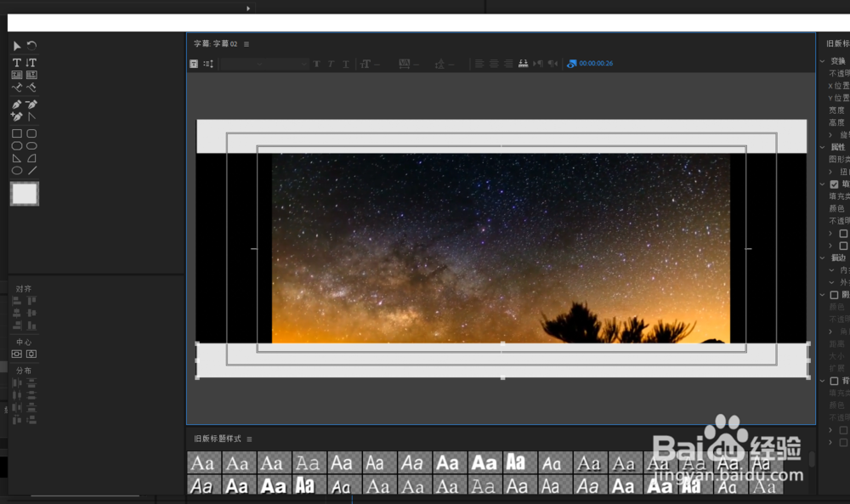Viewport: 850px width, 504px height.
Task: Collapse the 描边 section
Action: point(822,258)
